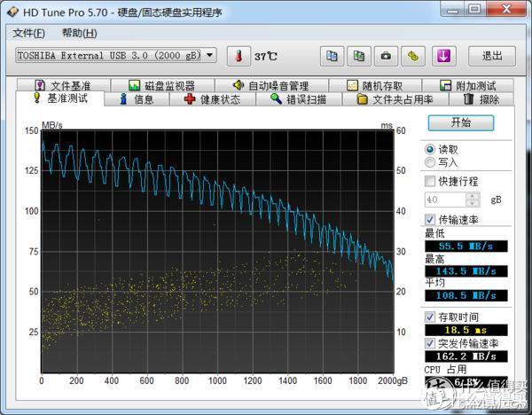Click the 37℃ temperature reading
Viewport: 532px width, 415px height.
coord(266,57)
